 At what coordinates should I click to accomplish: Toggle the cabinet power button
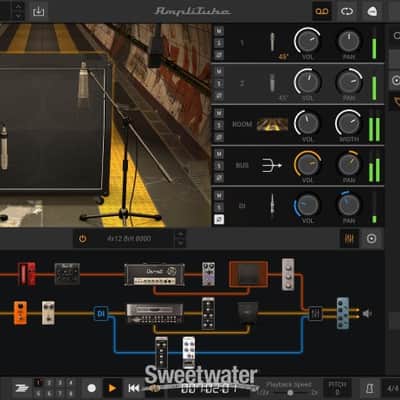point(83,239)
